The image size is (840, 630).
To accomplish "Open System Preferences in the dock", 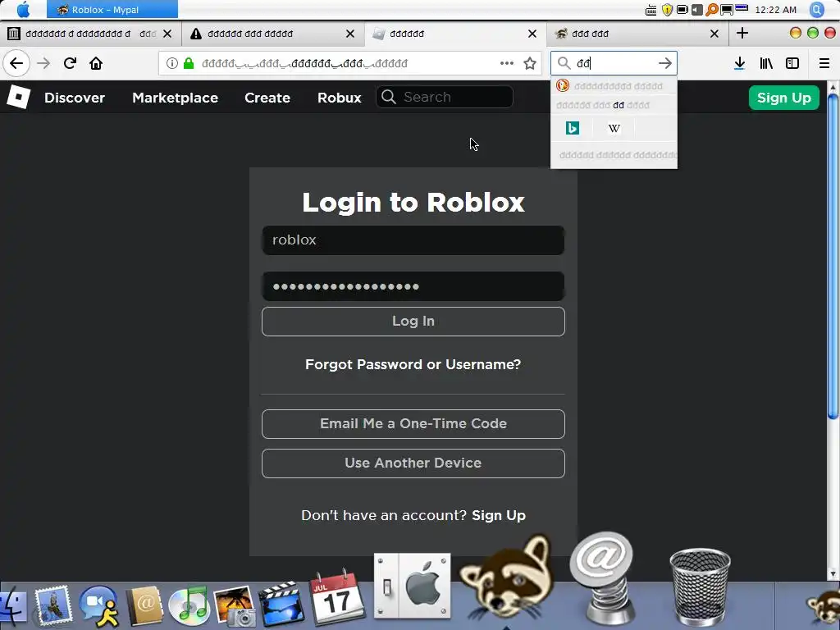I will pyautogui.click(x=413, y=586).
